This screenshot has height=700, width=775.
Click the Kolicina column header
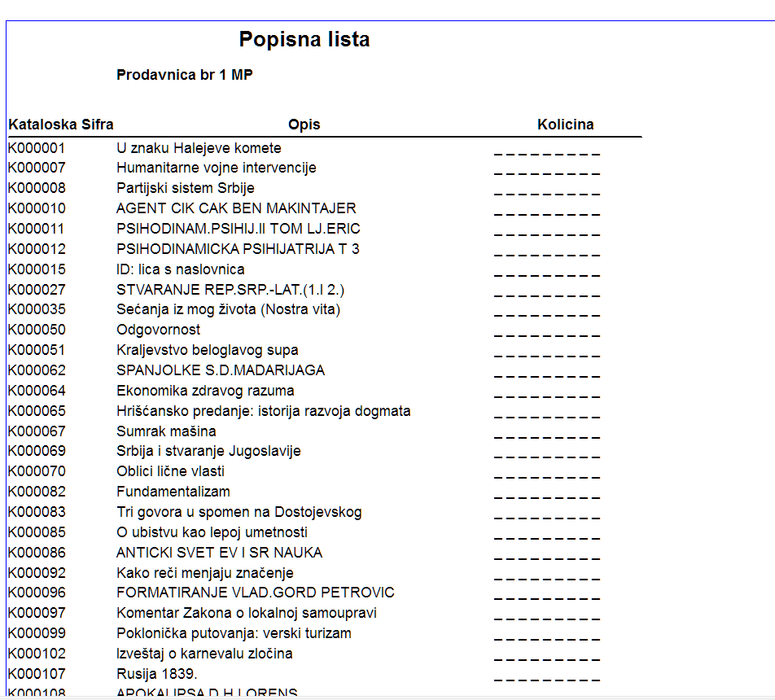(x=565, y=125)
